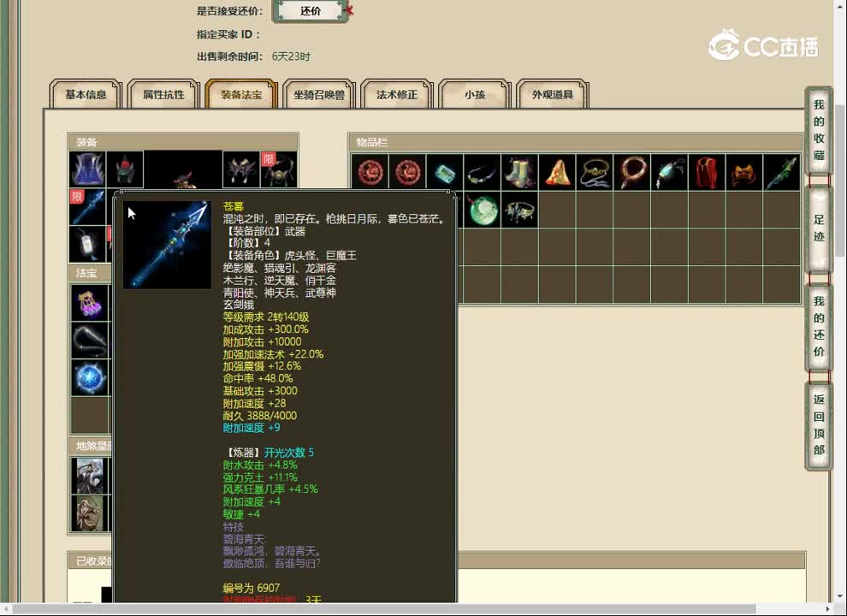
Task: Inspect the green jade orb in the inventory
Action: pyautogui.click(x=482, y=210)
